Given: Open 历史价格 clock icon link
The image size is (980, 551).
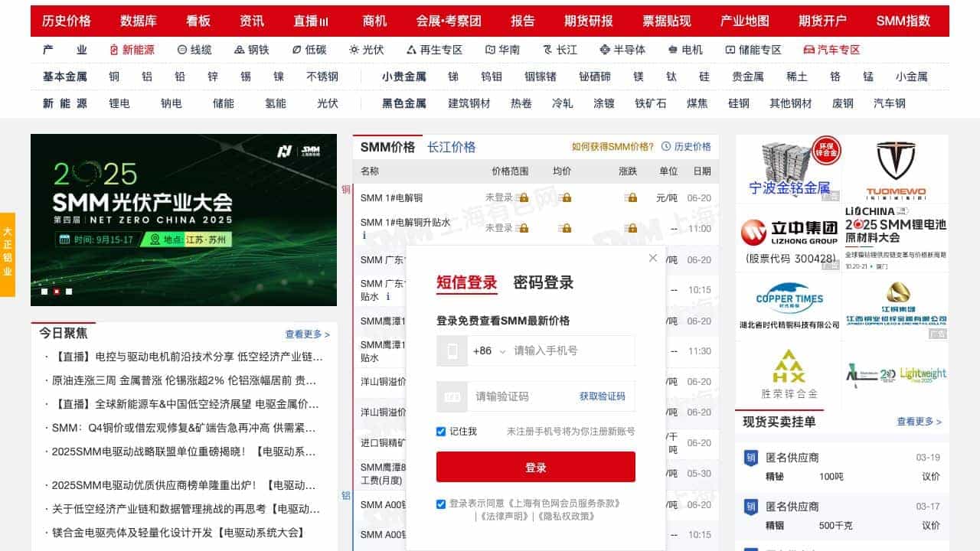Looking at the screenshot, I should pyautogui.click(x=666, y=147).
